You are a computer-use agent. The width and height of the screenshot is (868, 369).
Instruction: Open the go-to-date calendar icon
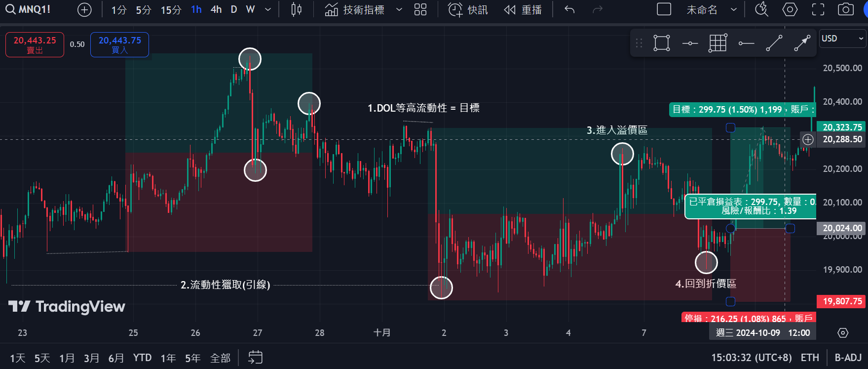pyautogui.click(x=255, y=357)
